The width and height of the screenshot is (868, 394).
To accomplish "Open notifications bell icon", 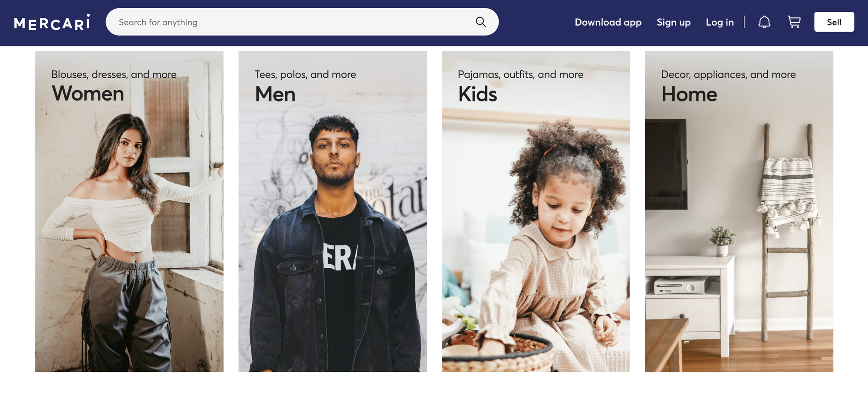I will pyautogui.click(x=764, y=22).
